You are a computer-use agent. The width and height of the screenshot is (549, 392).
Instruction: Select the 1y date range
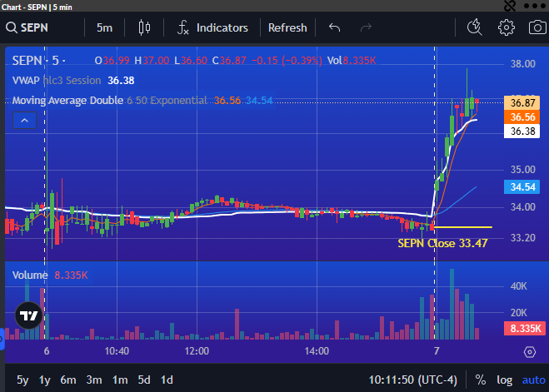[44, 380]
